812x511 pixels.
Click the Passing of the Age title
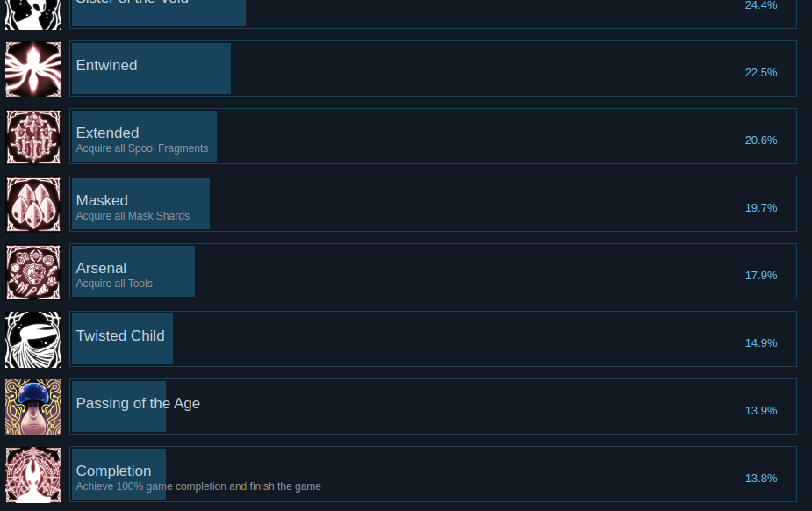(138, 403)
